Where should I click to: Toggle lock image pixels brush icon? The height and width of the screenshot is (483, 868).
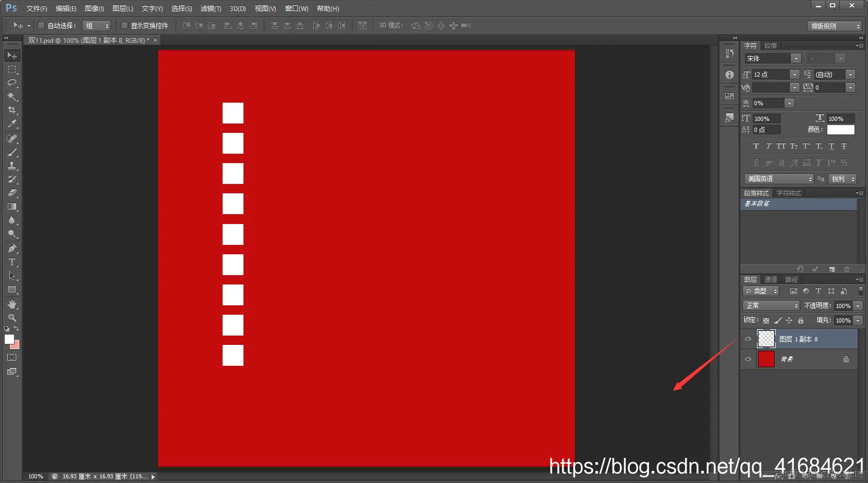(778, 320)
